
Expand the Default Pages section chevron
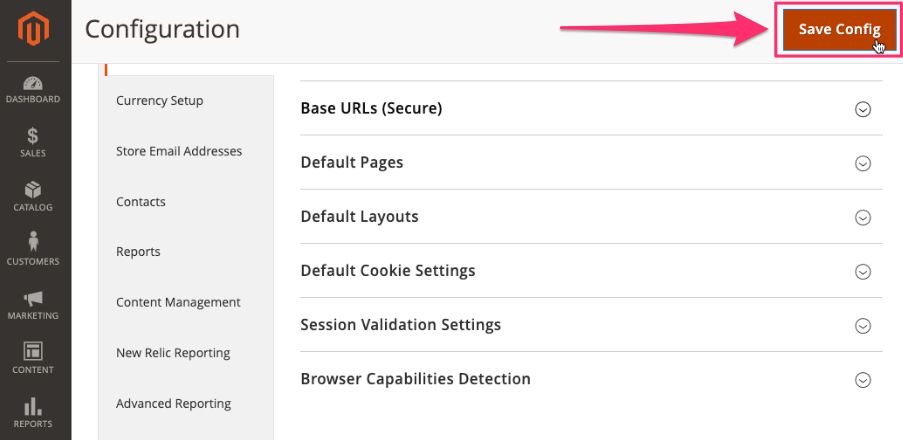(x=863, y=163)
